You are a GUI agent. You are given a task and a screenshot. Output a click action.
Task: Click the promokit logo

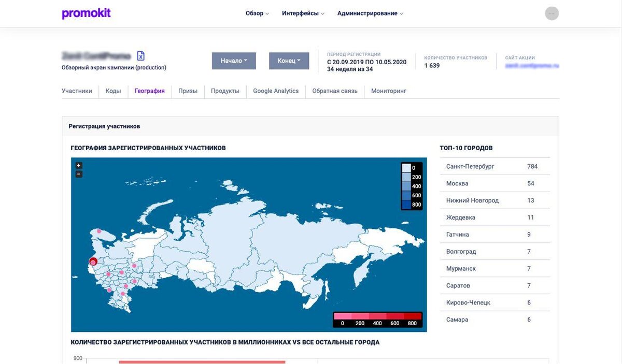[x=86, y=13]
